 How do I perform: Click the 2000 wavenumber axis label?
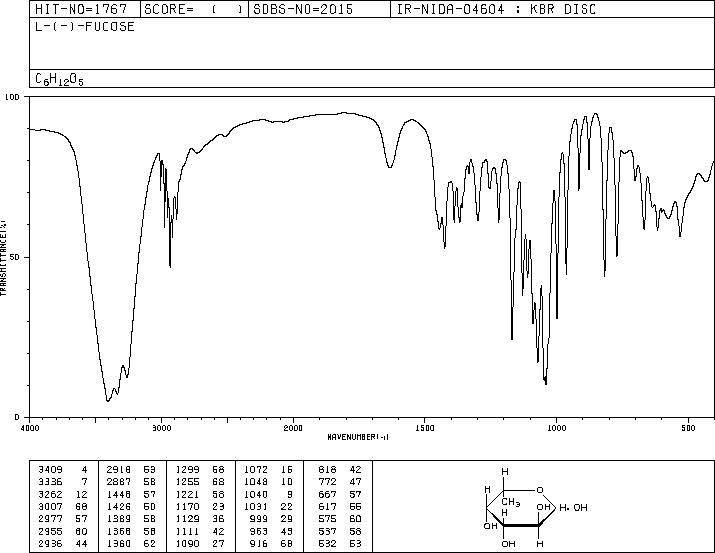(x=293, y=428)
